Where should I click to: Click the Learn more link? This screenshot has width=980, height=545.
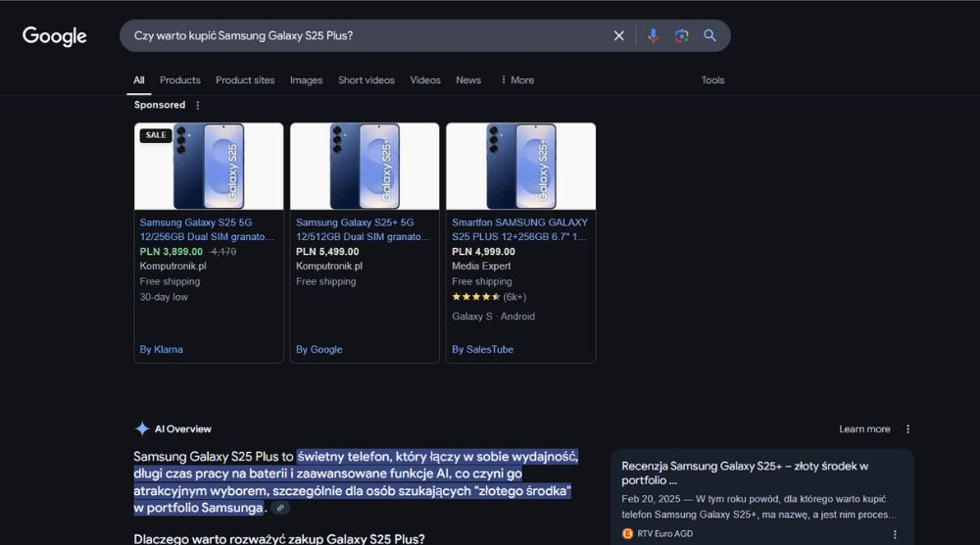(864, 428)
